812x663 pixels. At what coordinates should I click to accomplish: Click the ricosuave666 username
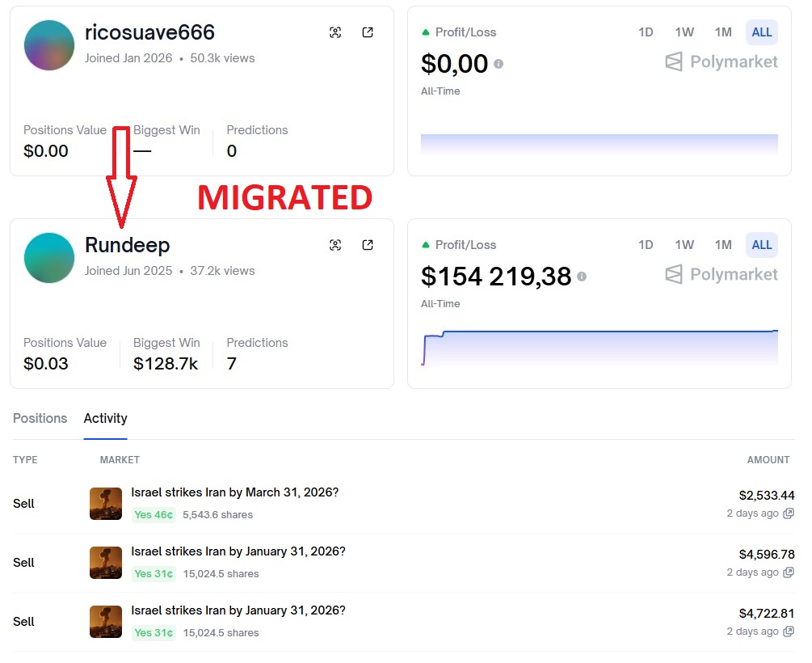point(149,32)
